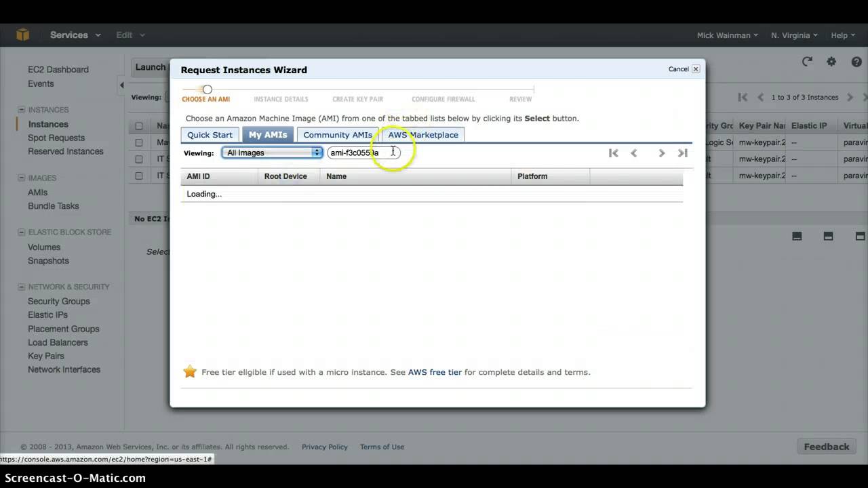Open the AWS free tier link
The image size is (868, 488).
coord(435,372)
